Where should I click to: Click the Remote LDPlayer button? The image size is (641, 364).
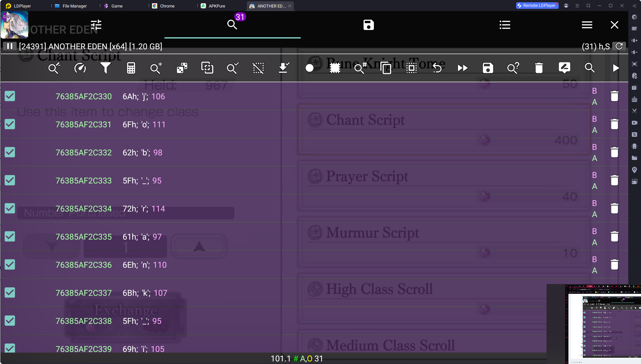point(537,6)
